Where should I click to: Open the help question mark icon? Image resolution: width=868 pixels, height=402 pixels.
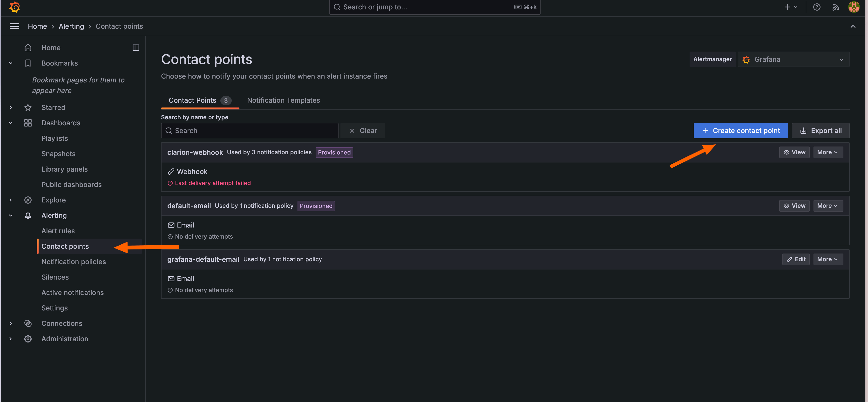816,7
